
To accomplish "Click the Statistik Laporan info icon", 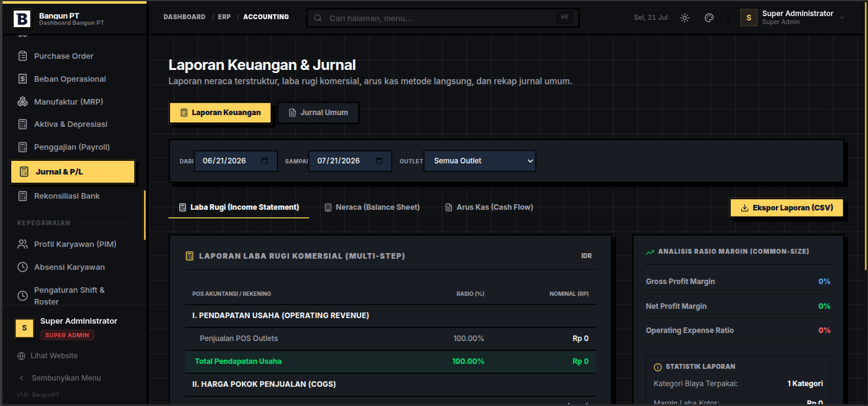I will pyautogui.click(x=658, y=367).
